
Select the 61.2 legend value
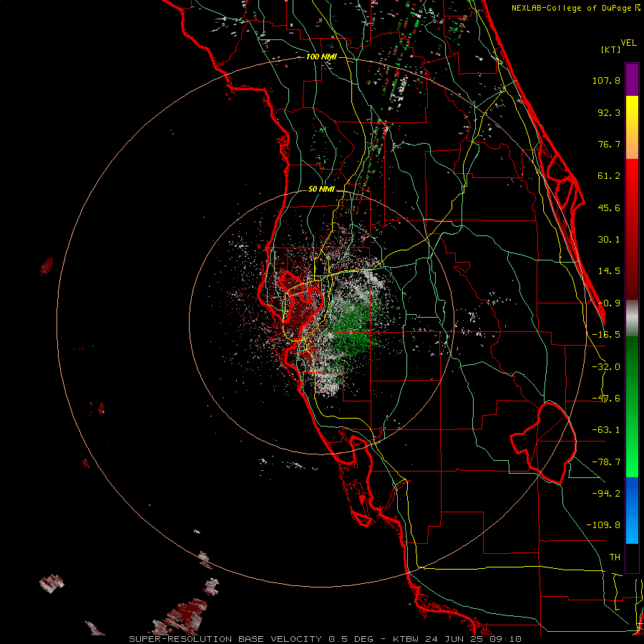click(x=609, y=176)
